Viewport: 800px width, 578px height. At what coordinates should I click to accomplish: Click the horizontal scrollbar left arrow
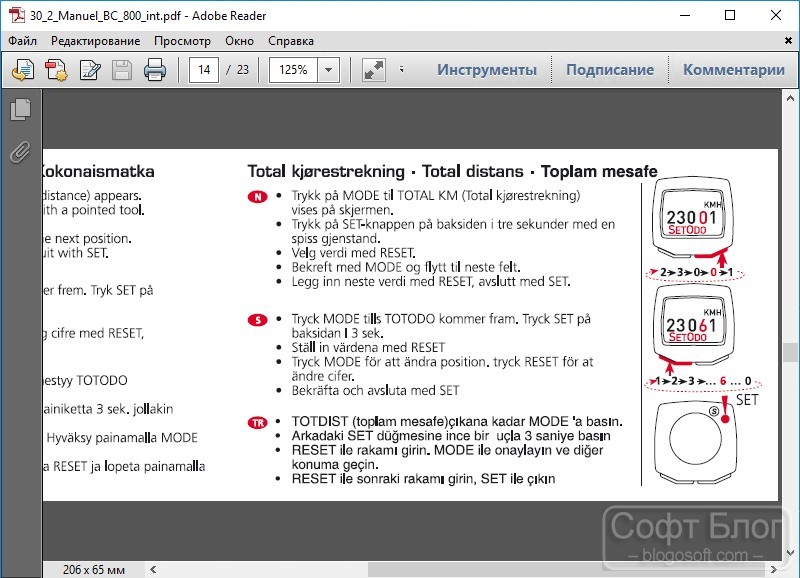[x=153, y=569]
